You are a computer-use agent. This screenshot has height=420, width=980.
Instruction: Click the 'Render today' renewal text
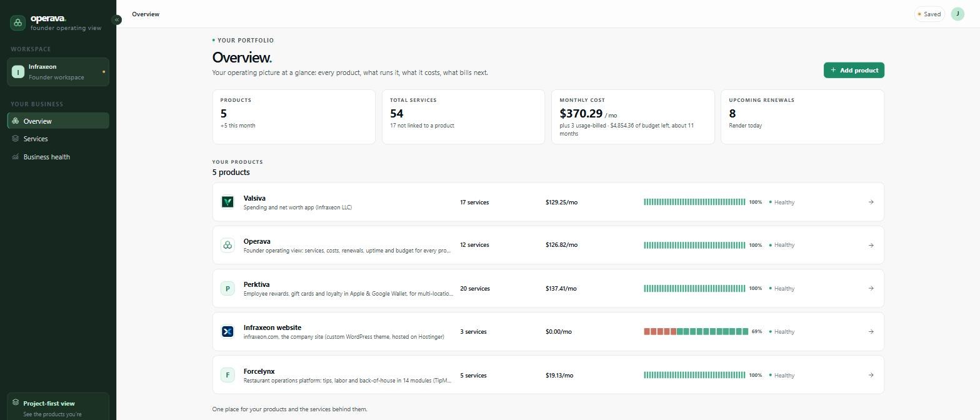click(x=745, y=126)
